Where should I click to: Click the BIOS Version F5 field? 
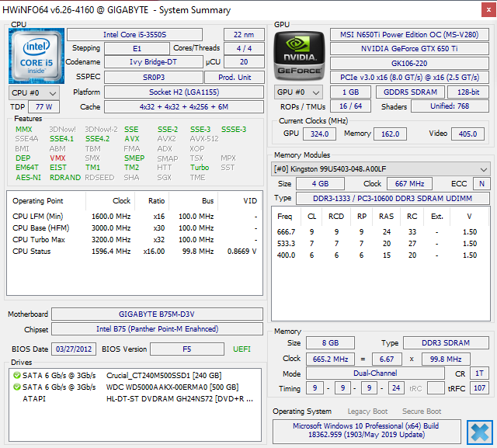point(187,349)
